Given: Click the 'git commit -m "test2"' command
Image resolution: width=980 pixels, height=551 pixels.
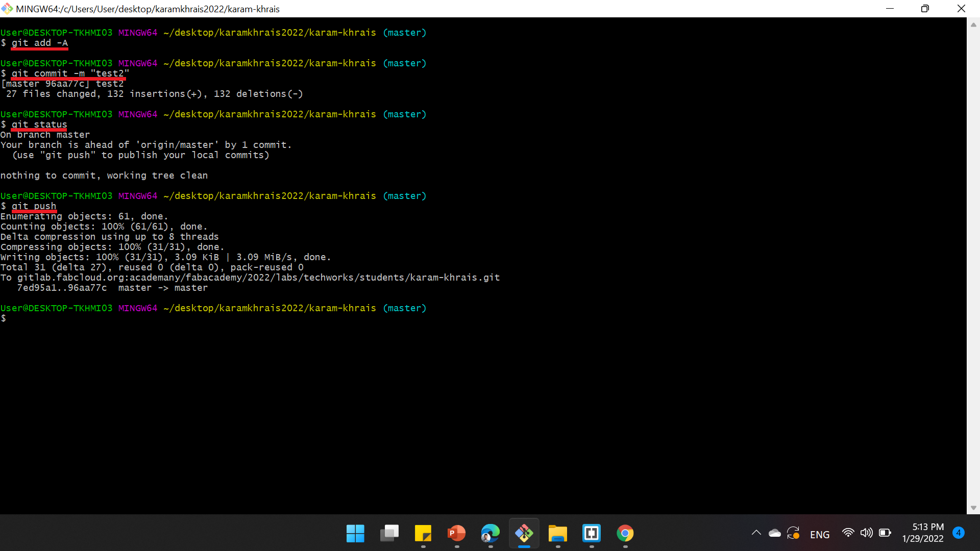Looking at the screenshot, I should coord(70,73).
